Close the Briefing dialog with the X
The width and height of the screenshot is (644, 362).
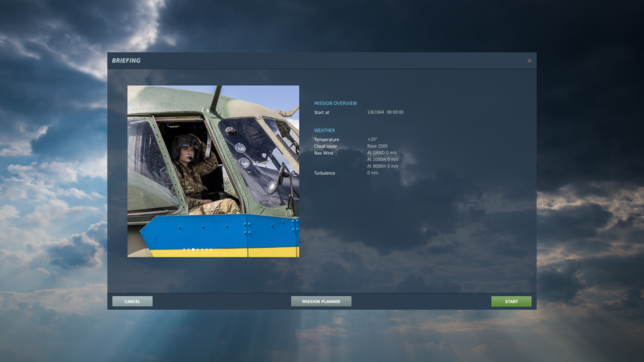point(529,61)
